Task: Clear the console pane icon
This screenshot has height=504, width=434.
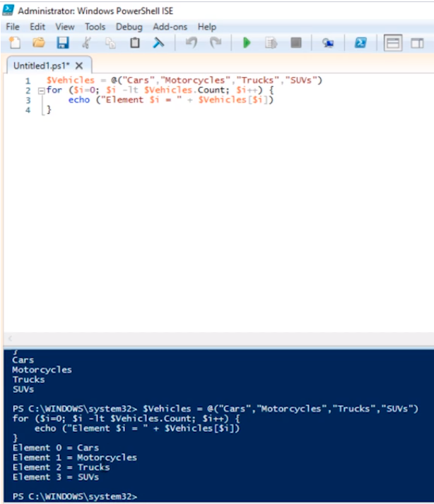Action: click(x=159, y=43)
